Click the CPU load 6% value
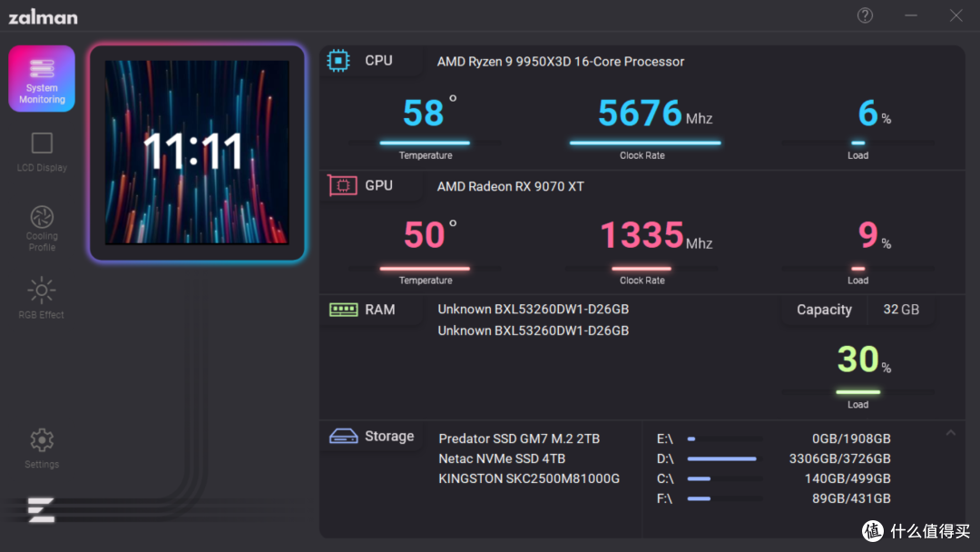This screenshot has width=980, height=552. pos(875,113)
